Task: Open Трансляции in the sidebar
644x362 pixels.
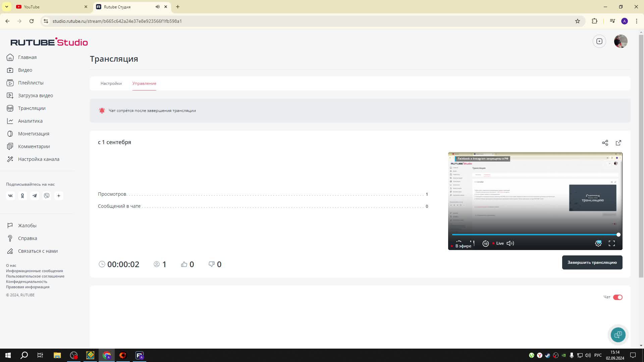Action: click(x=26, y=108)
